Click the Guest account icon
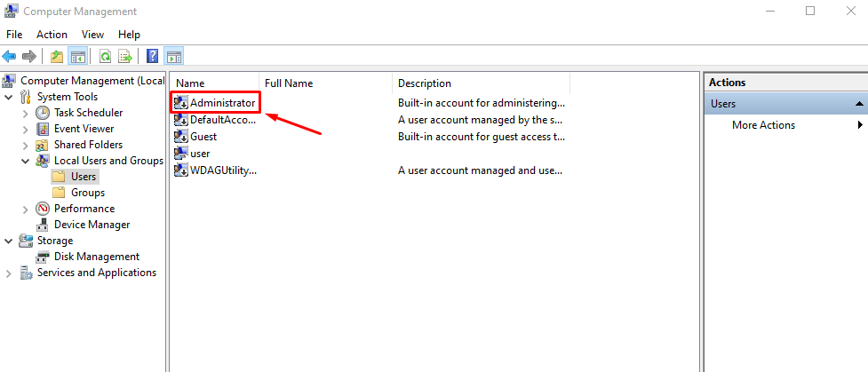The image size is (868, 372). 181,136
